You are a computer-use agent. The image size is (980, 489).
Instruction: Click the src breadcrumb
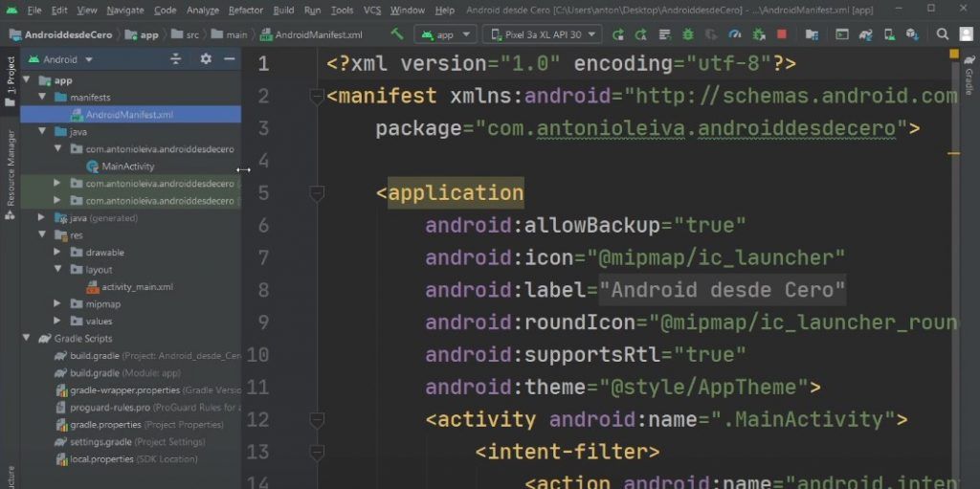click(x=185, y=34)
